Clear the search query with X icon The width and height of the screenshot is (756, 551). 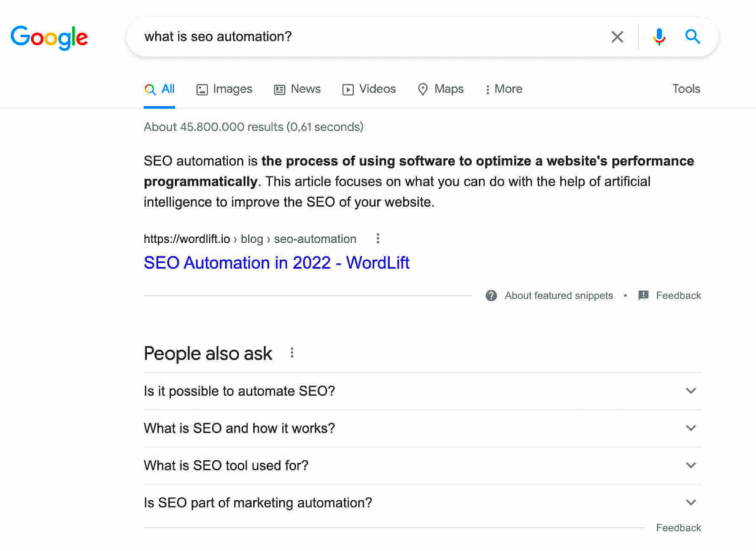(x=617, y=37)
